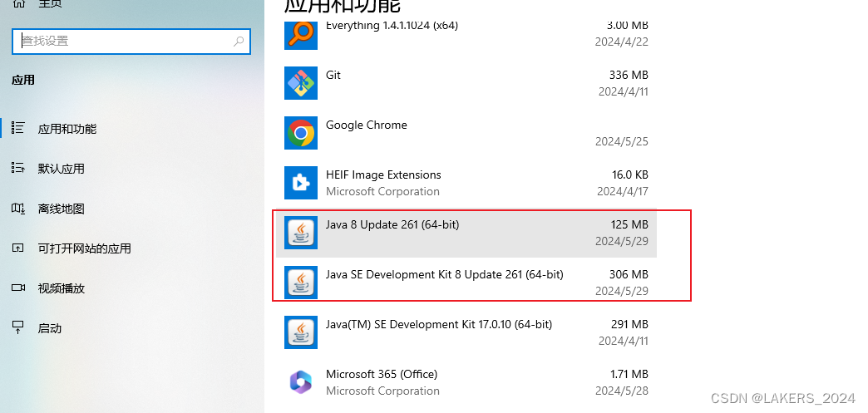This screenshot has height=413, width=868.
Task: Click the Java SE Development Kit 8 icon
Action: click(x=301, y=283)
